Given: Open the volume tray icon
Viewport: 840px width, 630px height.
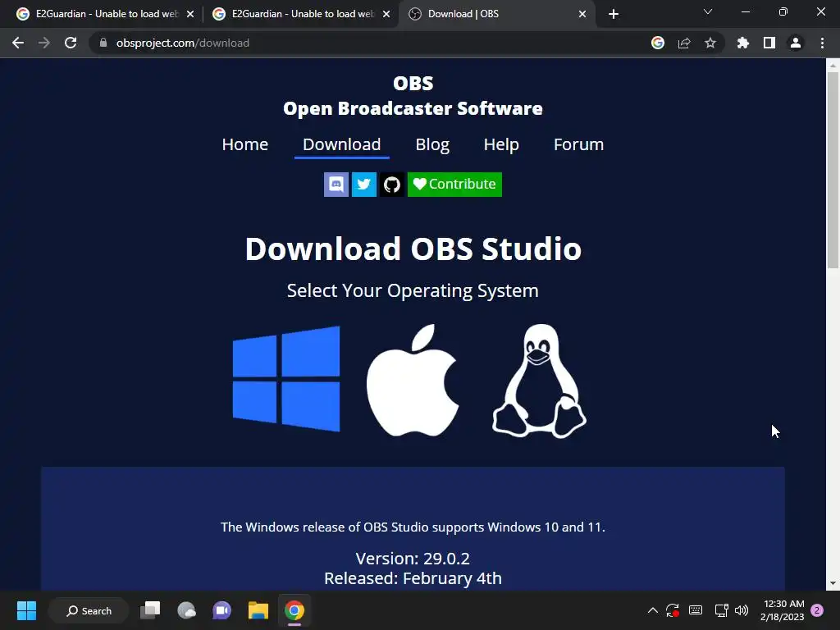Looking at the screenshot, I should (x=742, y=610).
